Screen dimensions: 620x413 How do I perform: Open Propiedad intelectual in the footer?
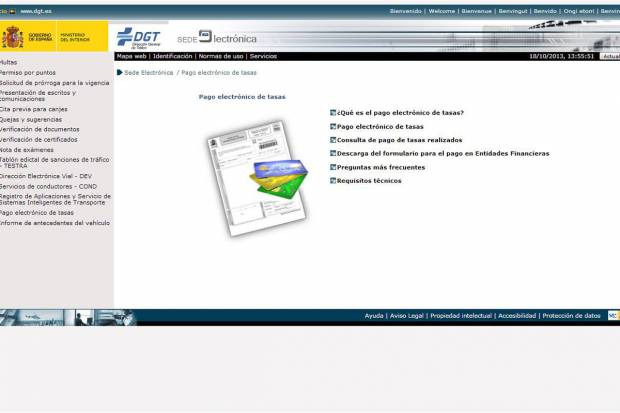coord(461,316)
